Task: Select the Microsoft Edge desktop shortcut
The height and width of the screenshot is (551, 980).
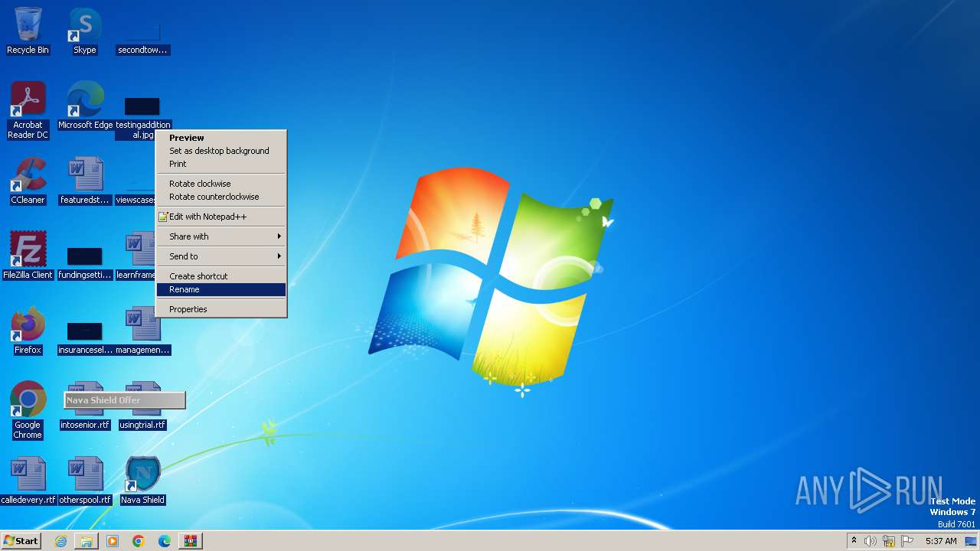Action: (x=85, y=106)
